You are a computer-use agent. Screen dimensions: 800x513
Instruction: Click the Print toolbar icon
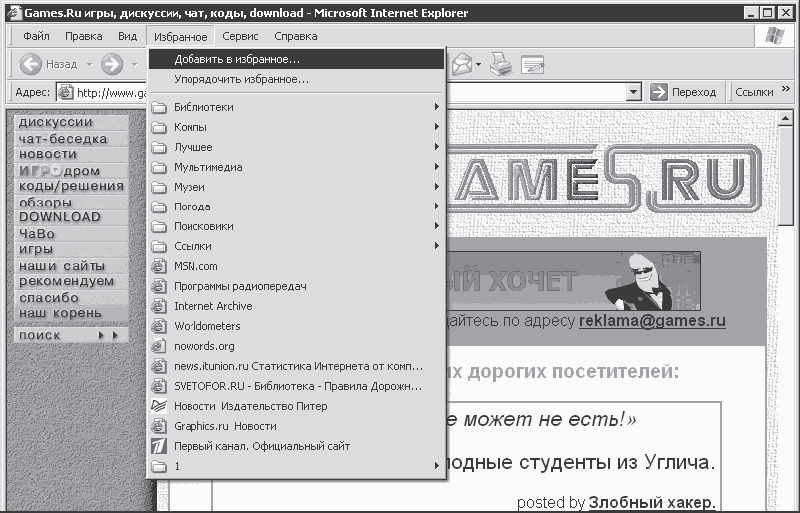coord(501,64)
